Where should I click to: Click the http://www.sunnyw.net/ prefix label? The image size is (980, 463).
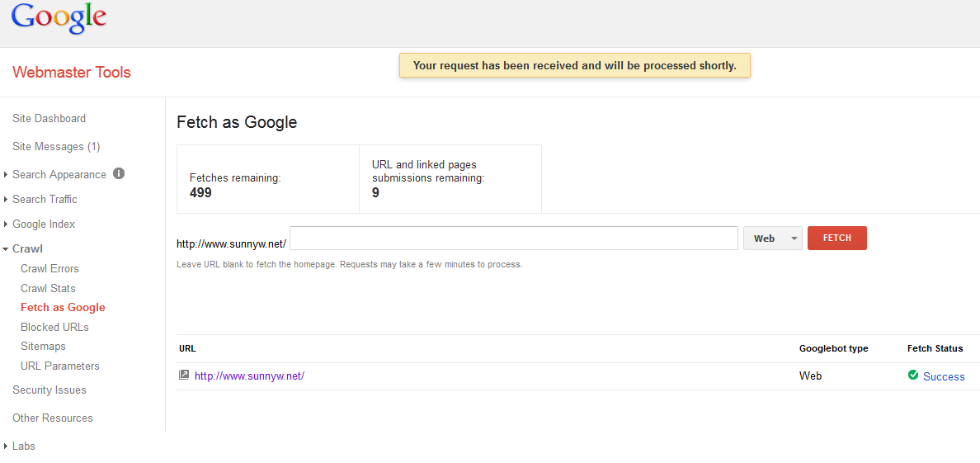coord(231,243)
